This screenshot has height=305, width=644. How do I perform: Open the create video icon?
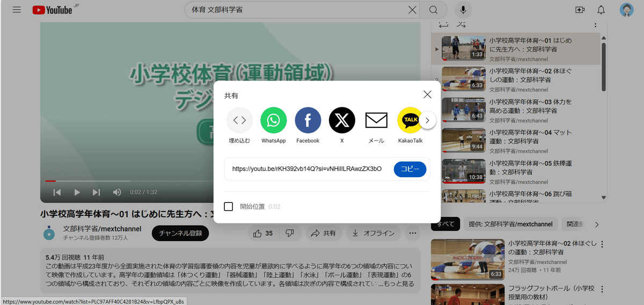tap(580, 10)
